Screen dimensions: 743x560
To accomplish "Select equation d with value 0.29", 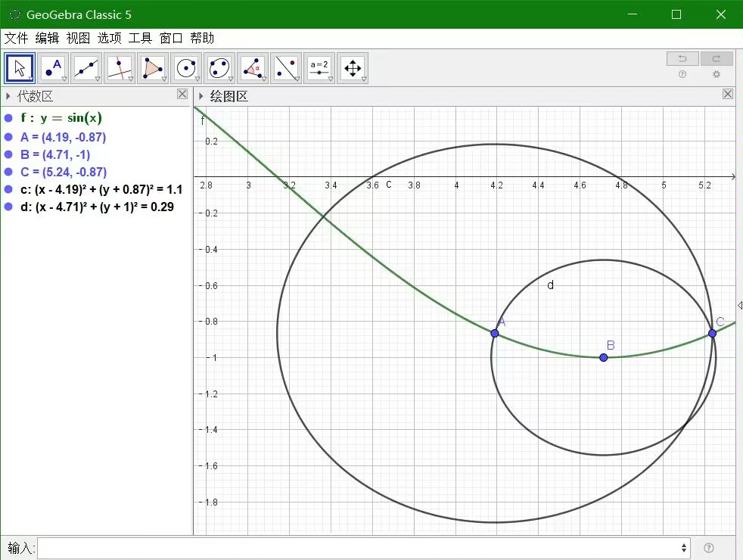I will tap(97, 207).
